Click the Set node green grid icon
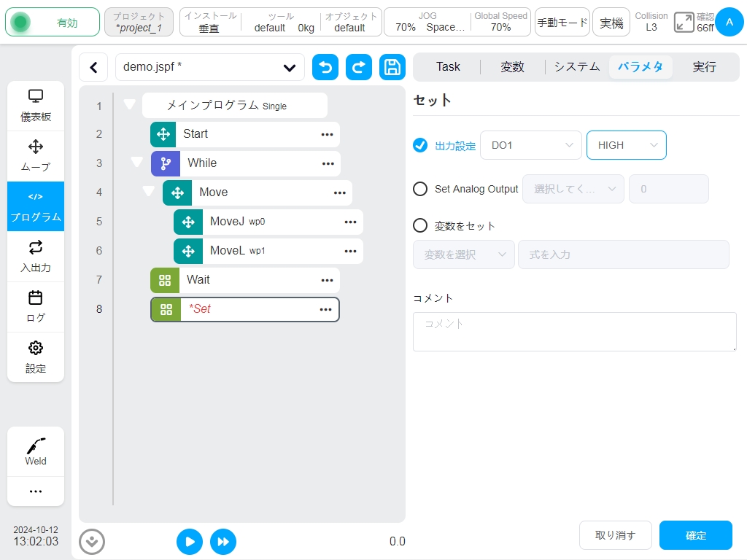Screen dimensions: 747x560 coord(166,309)
